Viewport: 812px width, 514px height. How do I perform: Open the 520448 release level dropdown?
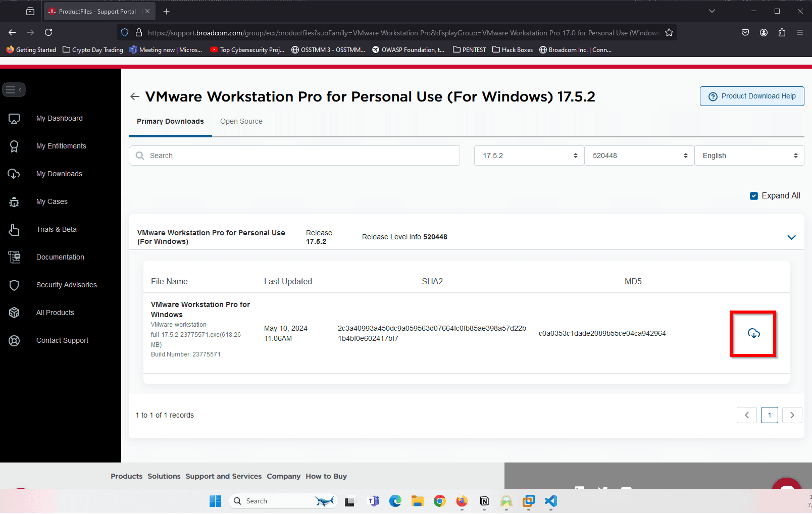pyautogui.click(x=639, y=156)
